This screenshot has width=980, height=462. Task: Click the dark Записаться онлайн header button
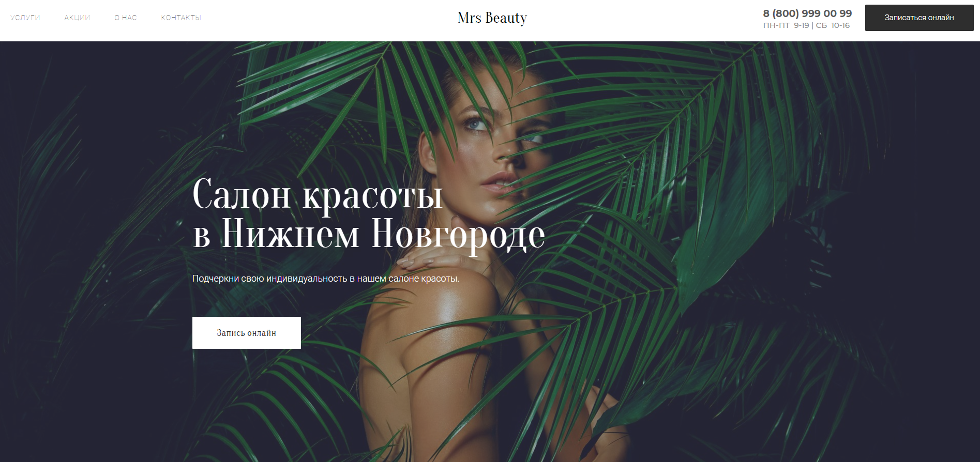click(x=919, y=18)
